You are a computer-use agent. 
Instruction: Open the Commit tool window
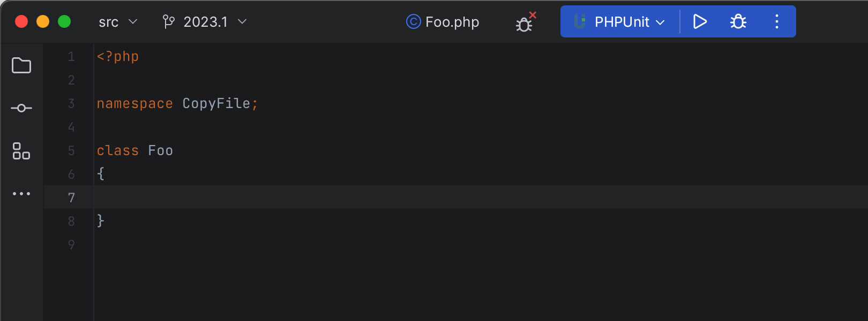[x=21, y=108]
